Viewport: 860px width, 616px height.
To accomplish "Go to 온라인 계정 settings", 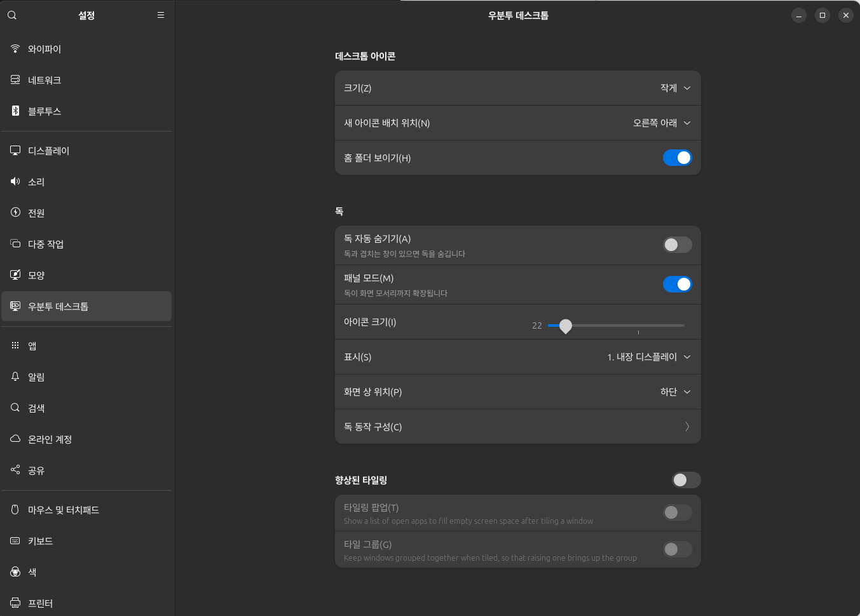I will pos(86,439).
